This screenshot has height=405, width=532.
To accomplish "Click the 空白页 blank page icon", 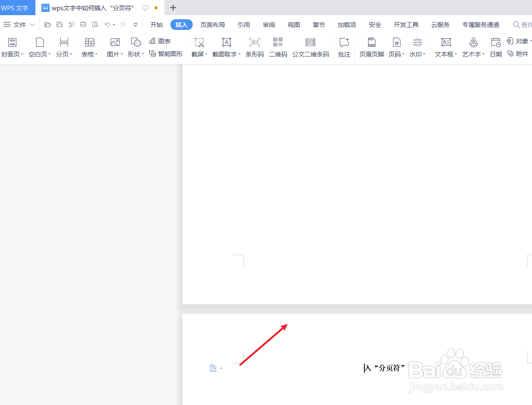I will 40,42.
